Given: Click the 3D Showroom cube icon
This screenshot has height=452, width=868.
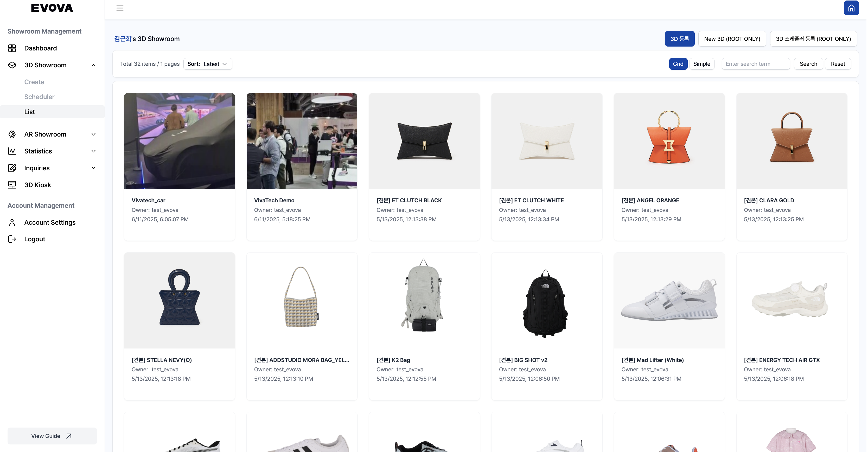Looking at the screenshot, I should pyautogui.click(x=12, y=65).
